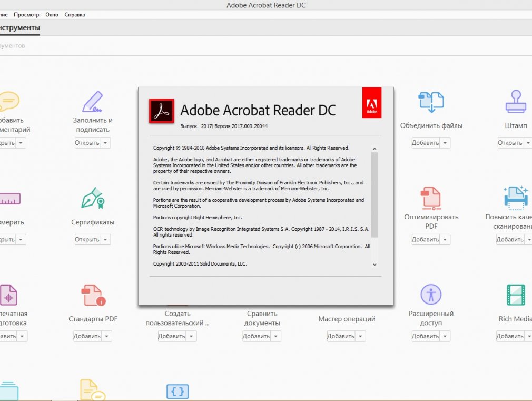Click the 'Copyright 2003-2011 Solid Documents, LLC.' line
Image resolution: width=532 pixels, height=401 pixels.
[x=200, y=264]
